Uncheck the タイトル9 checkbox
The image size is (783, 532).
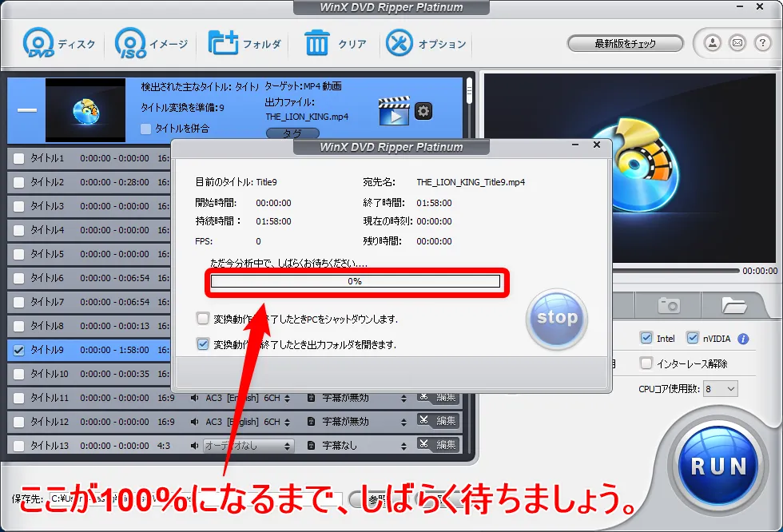[18, 351]
